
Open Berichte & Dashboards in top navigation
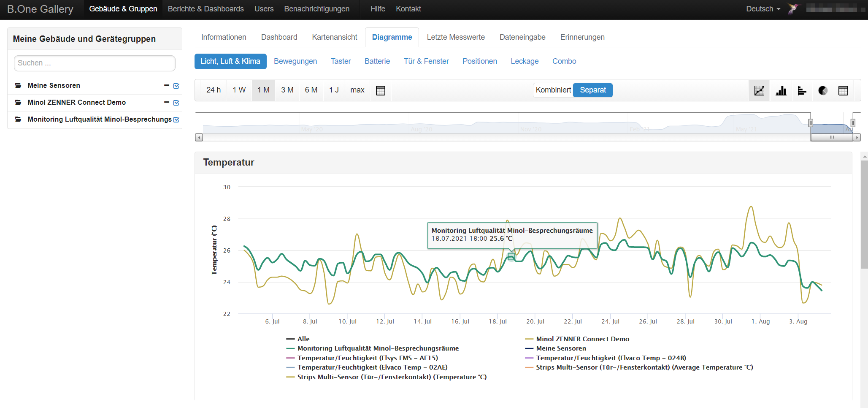pyautogui.click(x=206, y=9)
